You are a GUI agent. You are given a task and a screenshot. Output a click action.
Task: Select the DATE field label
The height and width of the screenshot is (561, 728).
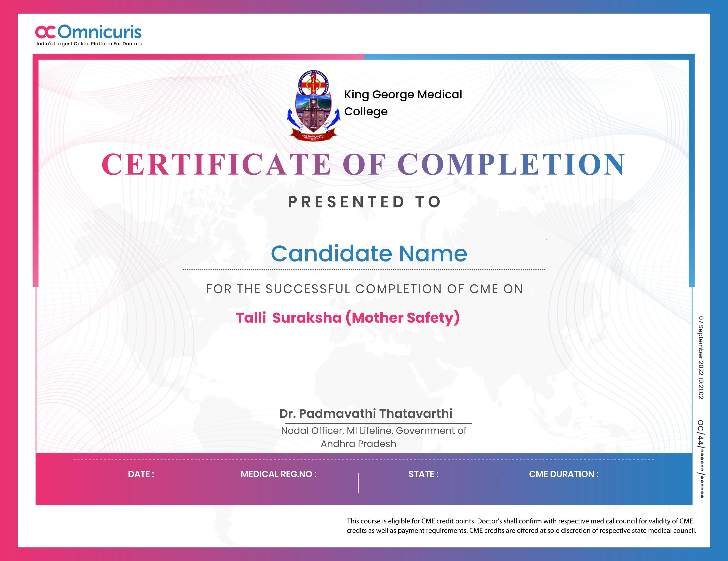click(x=141, y=474)
